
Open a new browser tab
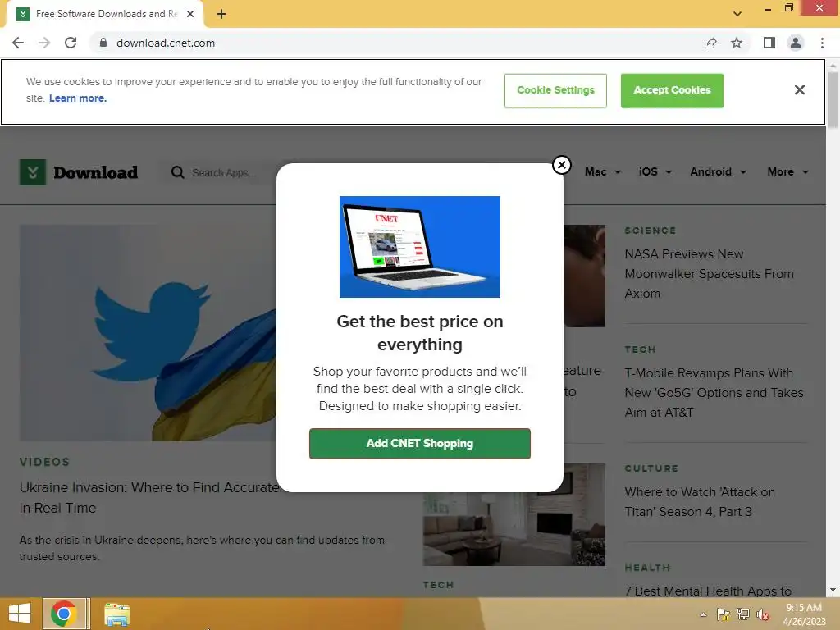pos(221,14)
